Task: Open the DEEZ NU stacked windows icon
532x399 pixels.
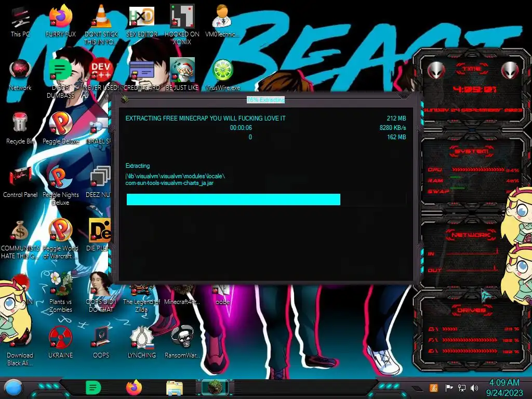Action: (100, 177)
